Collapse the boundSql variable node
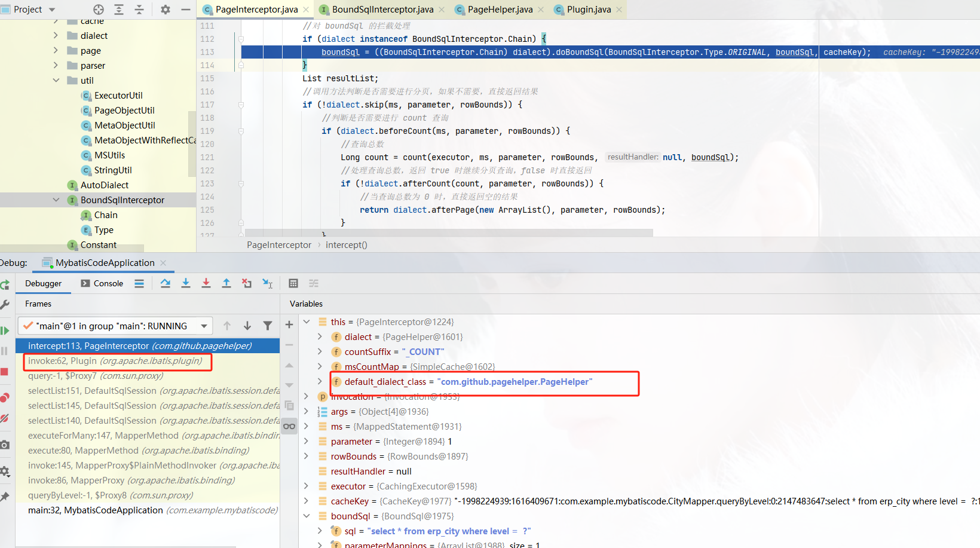 pos(307,516)
